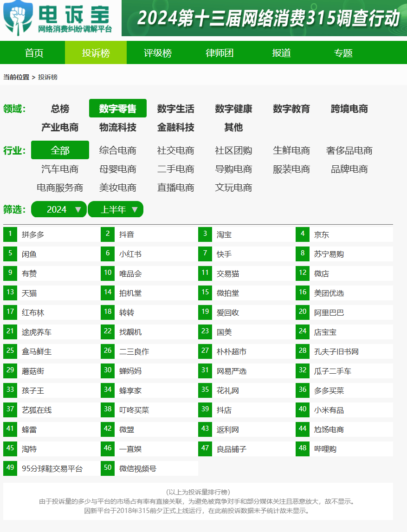The width and height of the screenshot is (407, 532).
Task: Filter by 综合电商 industry
Action: pos(118,150)
